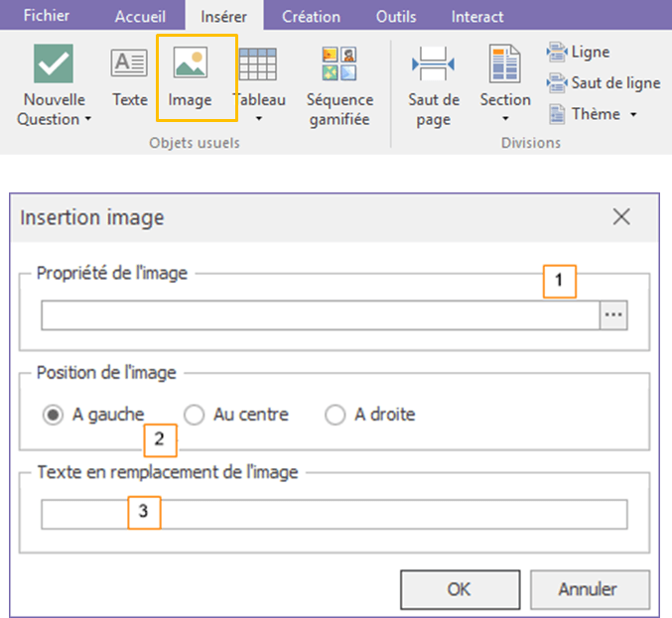Expand the Tableau dropdown arrow

(x=258, y=119)
